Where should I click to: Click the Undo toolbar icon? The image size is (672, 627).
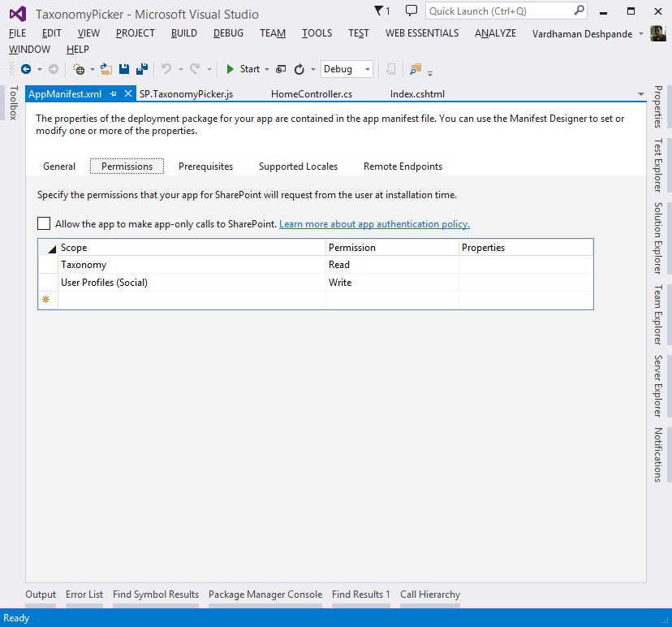(x=166, y=68)
